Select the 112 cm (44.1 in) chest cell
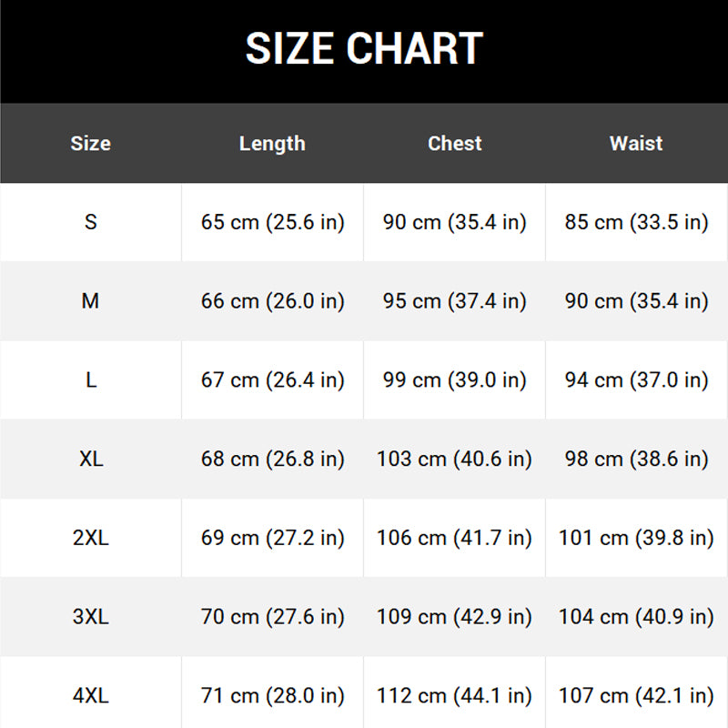 pos(455,696)
